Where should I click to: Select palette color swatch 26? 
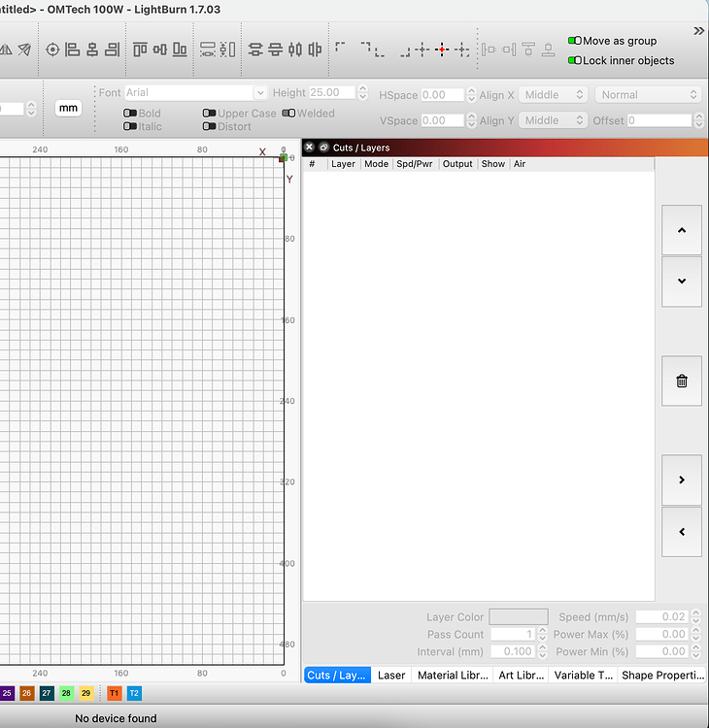[26, 693]
